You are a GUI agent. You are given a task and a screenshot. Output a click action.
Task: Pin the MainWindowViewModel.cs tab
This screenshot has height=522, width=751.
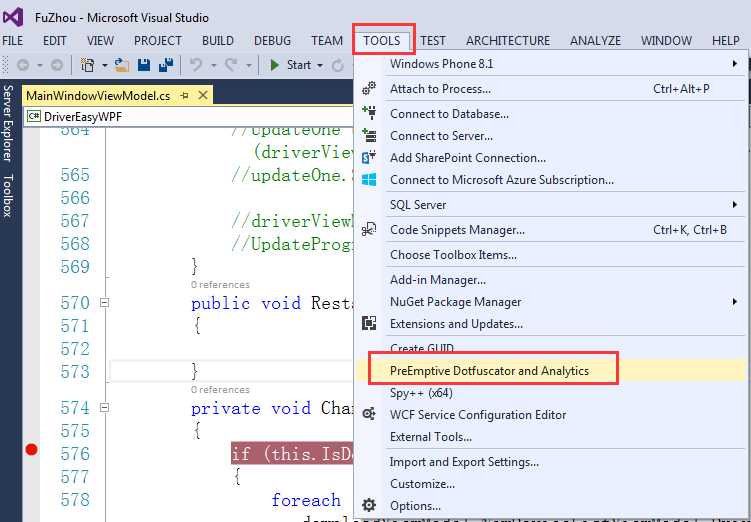(184, 96)
